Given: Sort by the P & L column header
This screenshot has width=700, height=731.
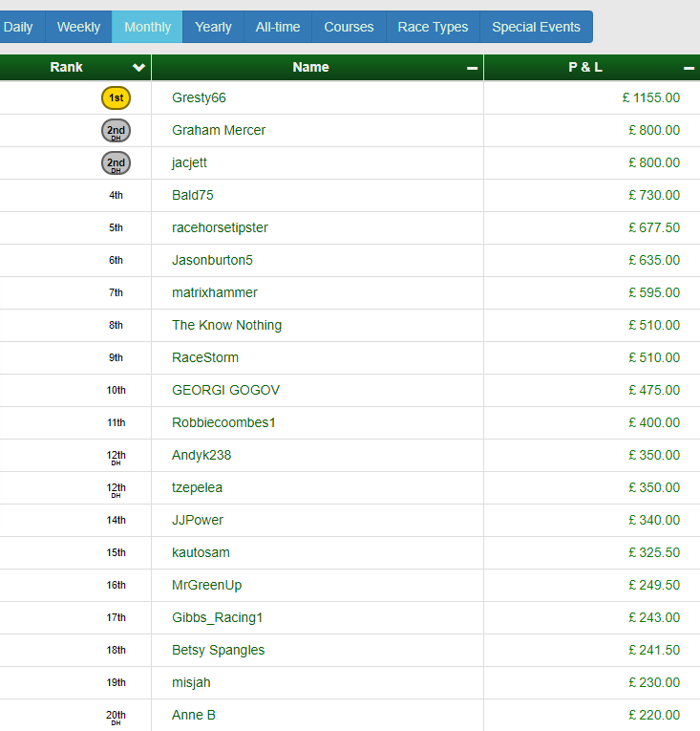Looking at the screenshot, I should tap(592, 67).
